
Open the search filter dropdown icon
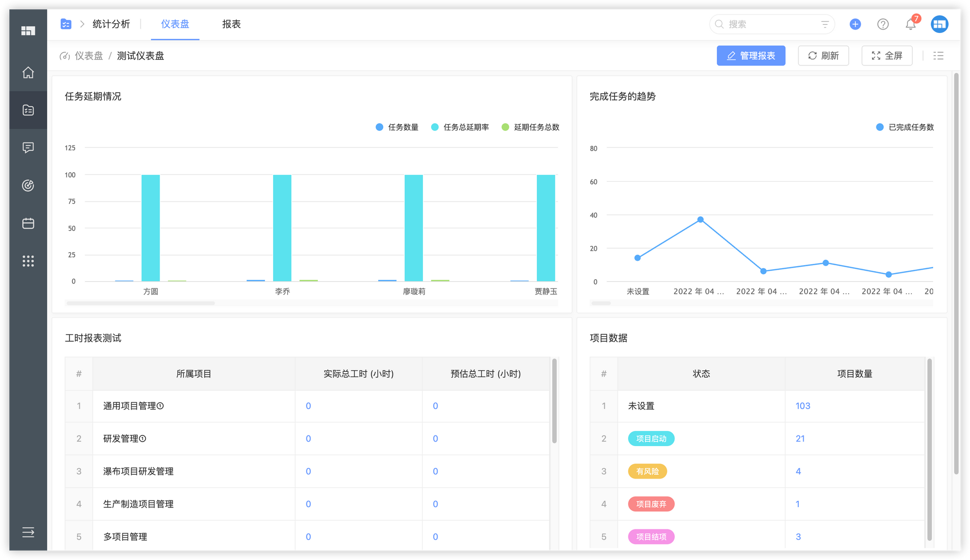(x=824, y=24)
